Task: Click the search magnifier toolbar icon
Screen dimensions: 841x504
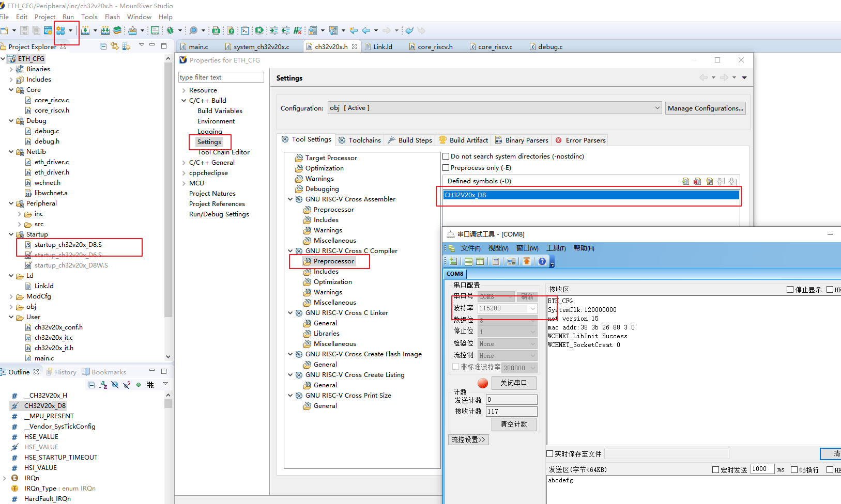Action: (x=193, y=30)
